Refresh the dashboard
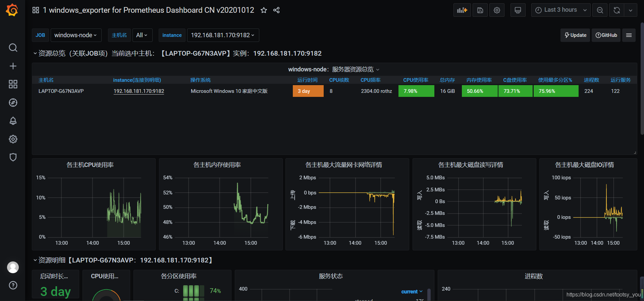This screenshot has height=301, width=644. click(x=616, y=10)
